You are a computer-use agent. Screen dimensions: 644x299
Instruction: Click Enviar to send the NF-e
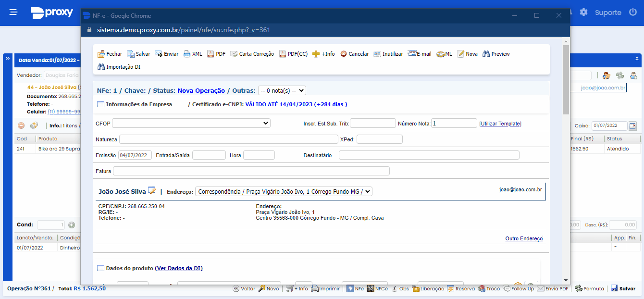[x=166, y=54]
